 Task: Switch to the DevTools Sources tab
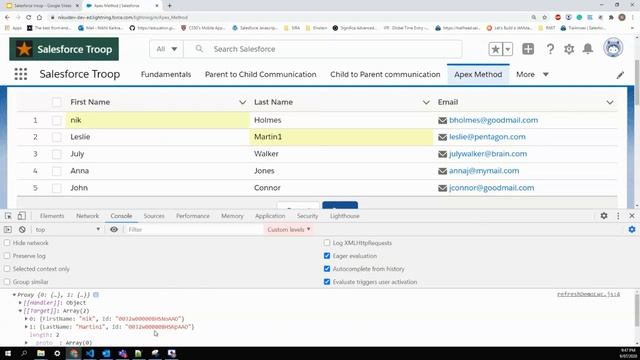coord(154,216)
